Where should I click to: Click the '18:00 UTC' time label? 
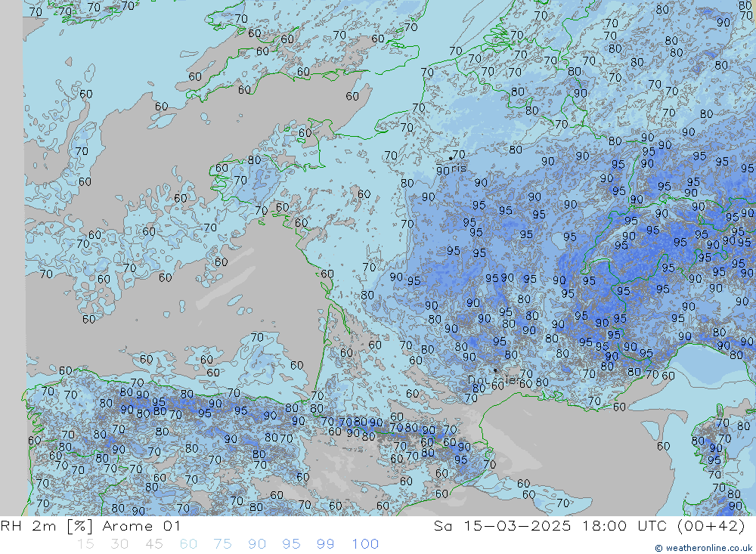(x=624, y=525)
